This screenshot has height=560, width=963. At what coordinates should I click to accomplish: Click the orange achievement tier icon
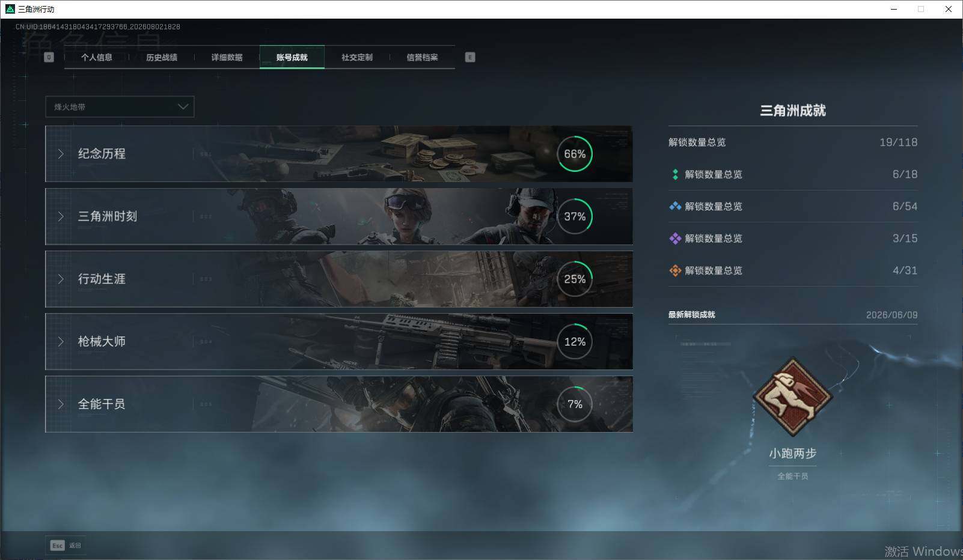click(x=675, y=270)
